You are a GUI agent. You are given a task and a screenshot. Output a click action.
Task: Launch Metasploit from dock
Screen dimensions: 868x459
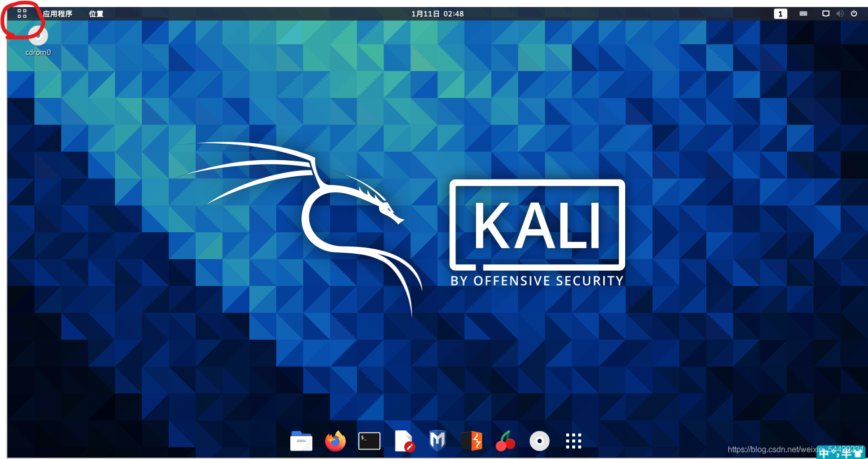pos(438,441)
